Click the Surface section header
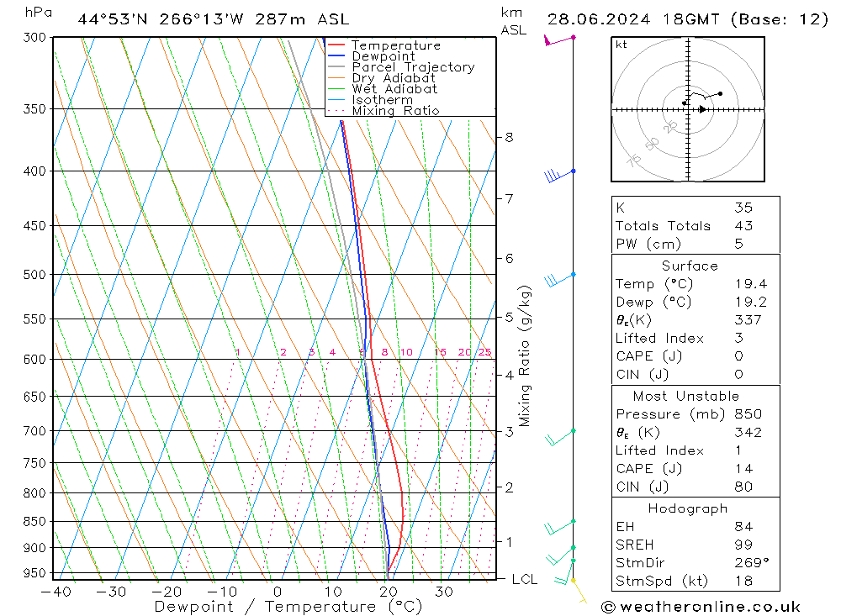Image resolution: width=841 pixels, height=616 pixels. (x=689, y=266)
